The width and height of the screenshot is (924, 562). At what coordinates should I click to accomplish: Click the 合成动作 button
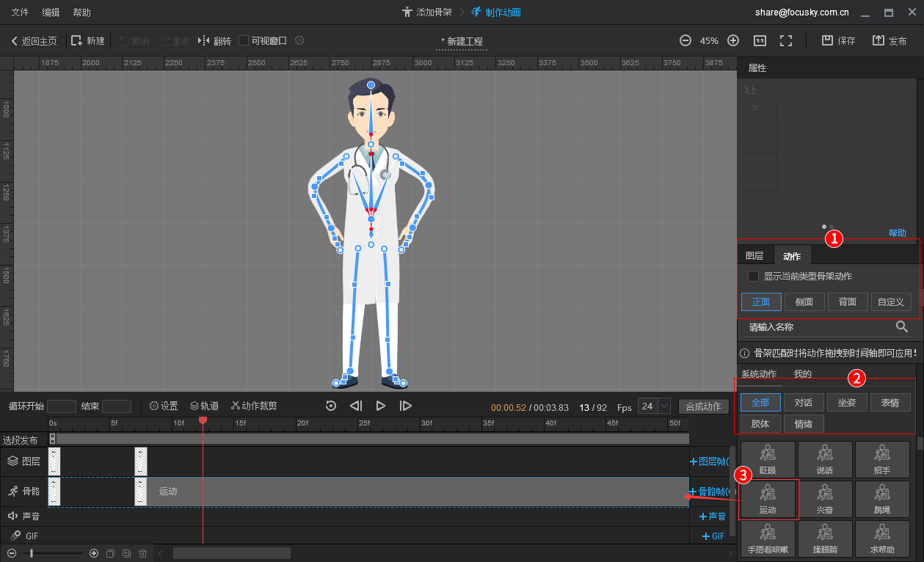coord(702,406)
